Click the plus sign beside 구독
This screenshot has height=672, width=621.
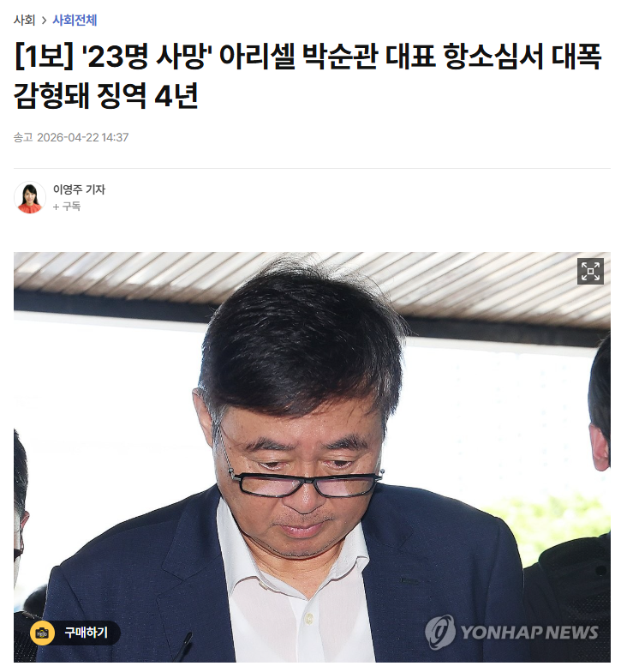pyautogui.click(x=57, y=207)
